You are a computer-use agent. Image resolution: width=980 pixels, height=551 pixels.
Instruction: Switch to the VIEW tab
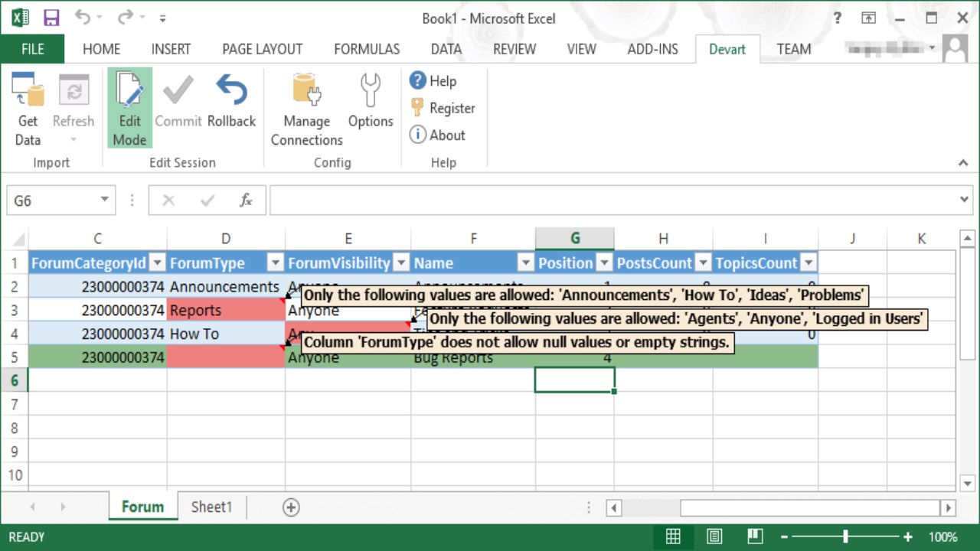coord(581,49)
